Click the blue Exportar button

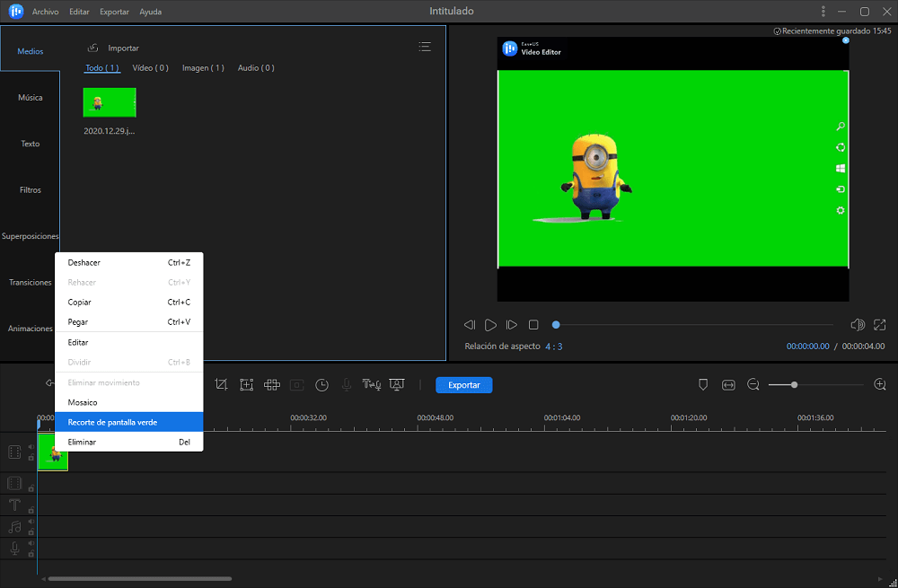[464, 385]
